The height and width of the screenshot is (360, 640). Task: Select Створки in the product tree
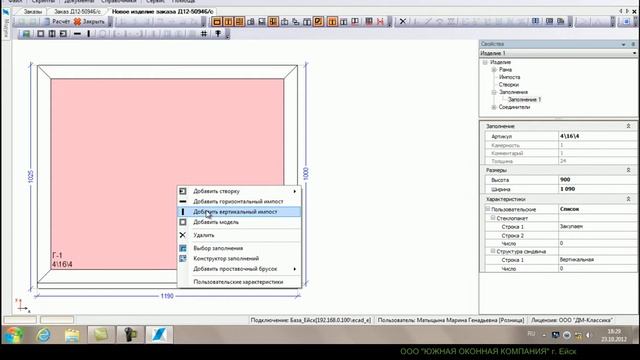coord(509,85)
